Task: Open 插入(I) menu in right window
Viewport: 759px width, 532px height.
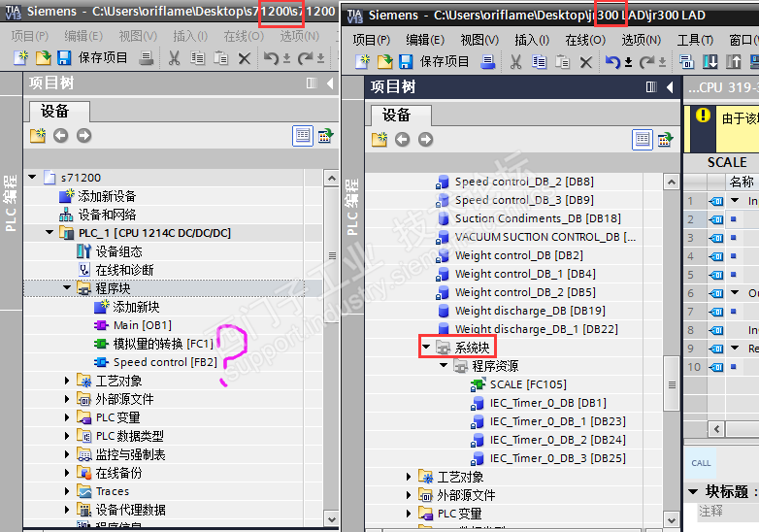Action: click(532, 40)
